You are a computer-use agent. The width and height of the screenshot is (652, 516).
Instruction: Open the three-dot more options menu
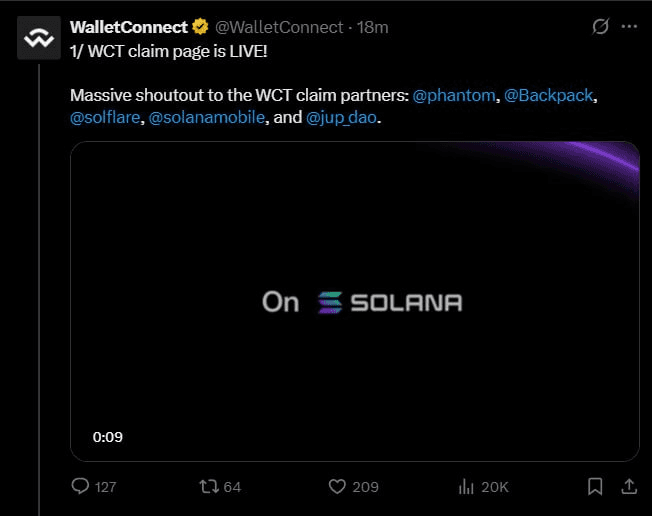(629, 27)
